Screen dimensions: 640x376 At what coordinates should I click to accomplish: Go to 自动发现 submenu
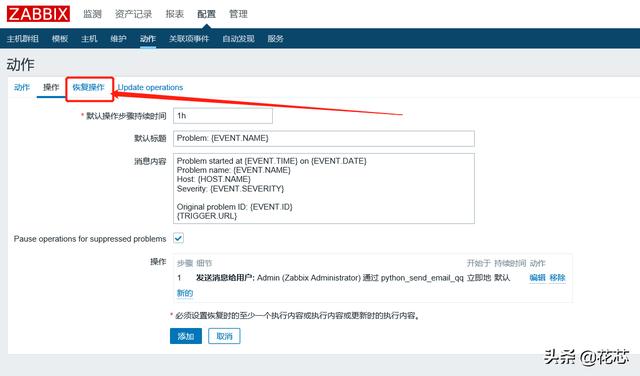[x=238, y=39]
